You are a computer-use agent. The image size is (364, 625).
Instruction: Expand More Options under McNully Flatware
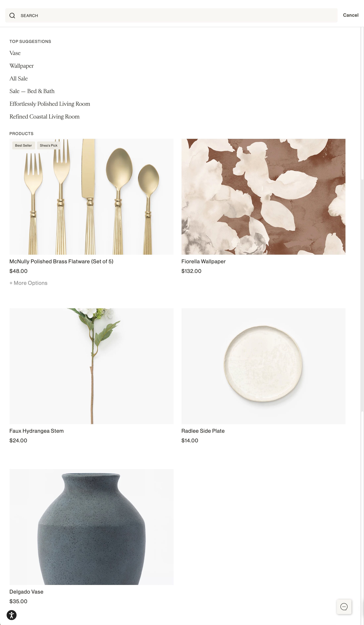[x=28, y=283]
